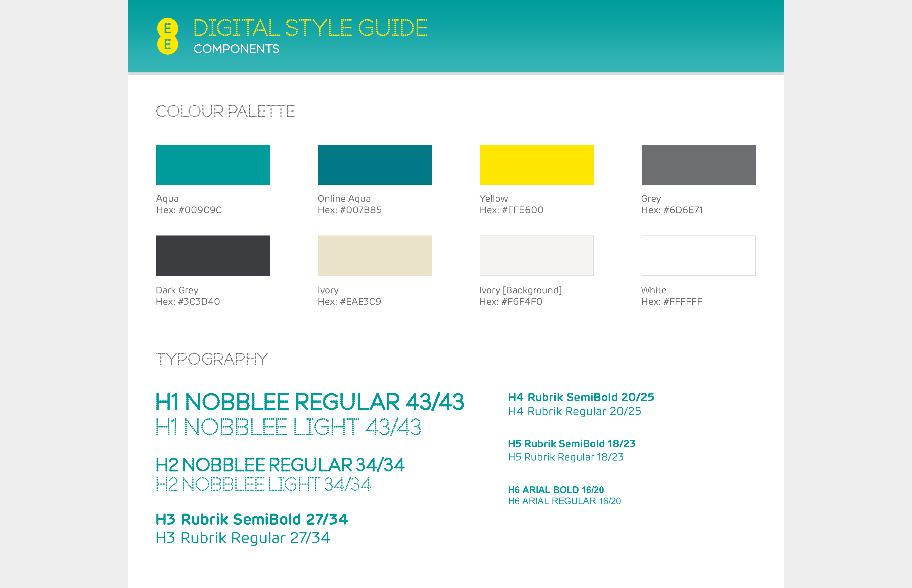Screen dimensions: 912x588
Task: Click H6 ARIAL REGULAR 16/20 sample
Action: (564, 501)
